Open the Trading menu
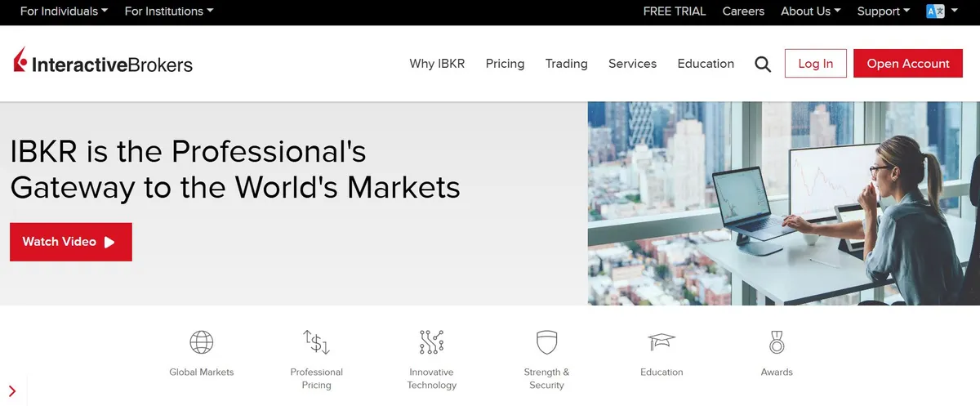The image size is (980, 406). 566,64
